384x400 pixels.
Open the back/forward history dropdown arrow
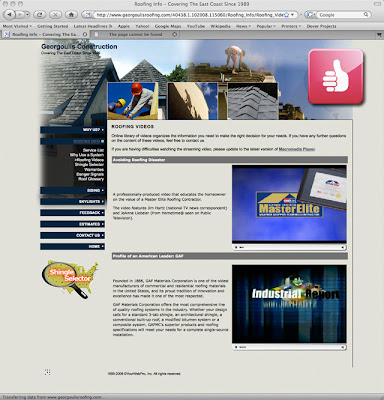[27, 15]
